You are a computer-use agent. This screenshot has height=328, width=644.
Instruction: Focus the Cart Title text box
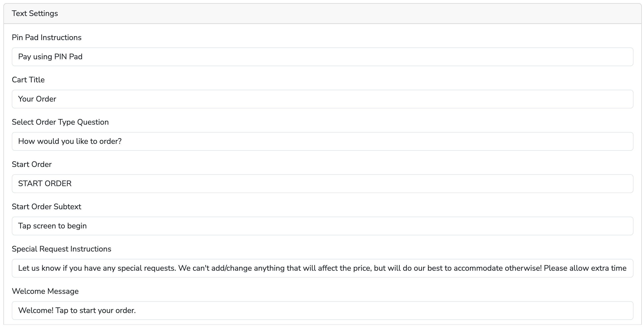[322, 99]
